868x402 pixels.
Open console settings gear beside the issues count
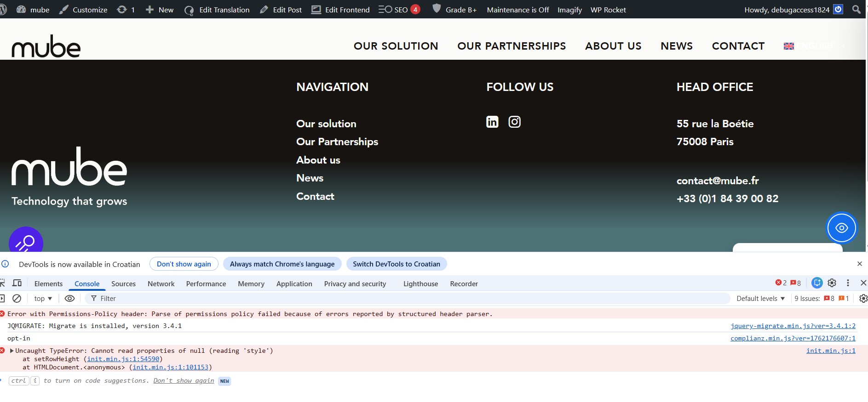pos(863,299)
